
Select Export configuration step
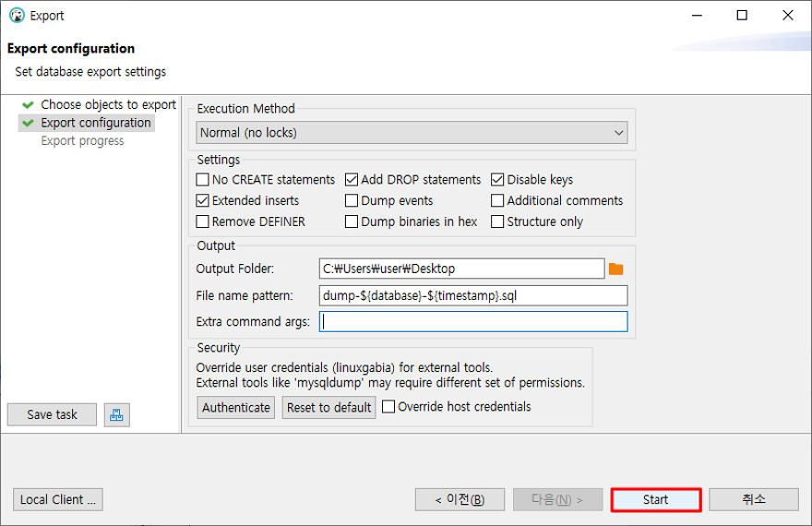coord(96,123)
